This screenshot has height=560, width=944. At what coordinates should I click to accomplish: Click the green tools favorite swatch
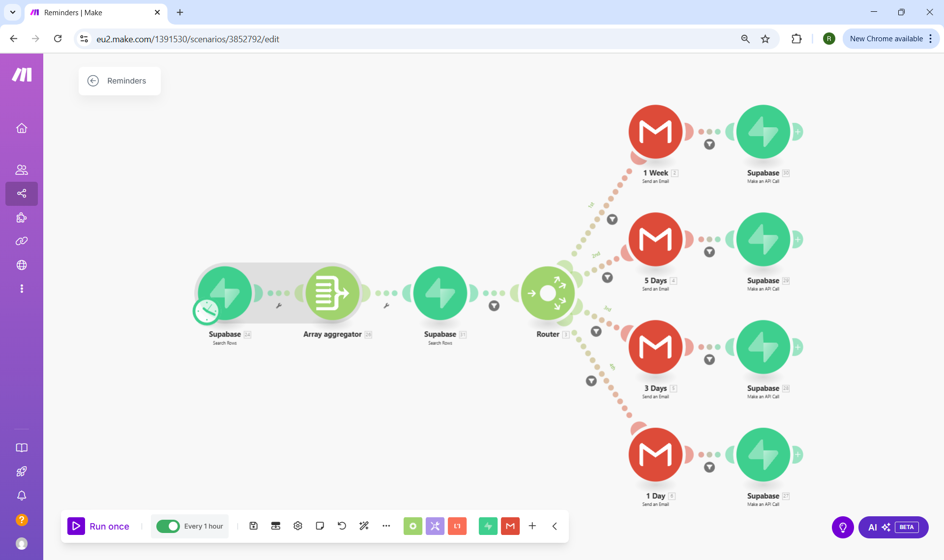coord(413,526)
